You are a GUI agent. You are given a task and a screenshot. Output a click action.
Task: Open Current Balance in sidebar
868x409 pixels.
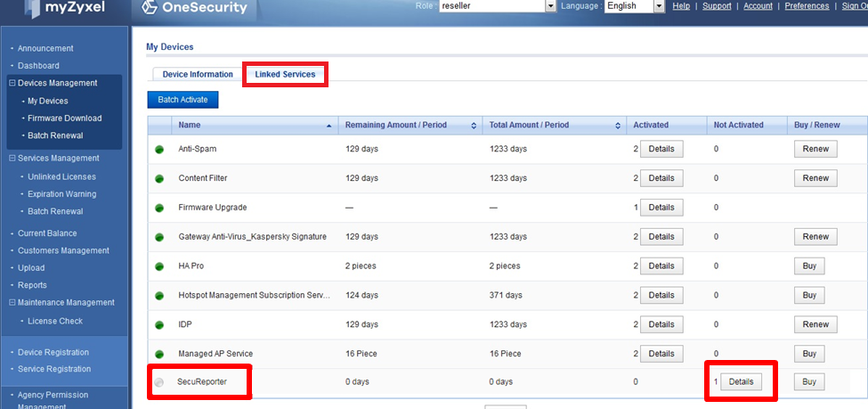tap(47, 233)
